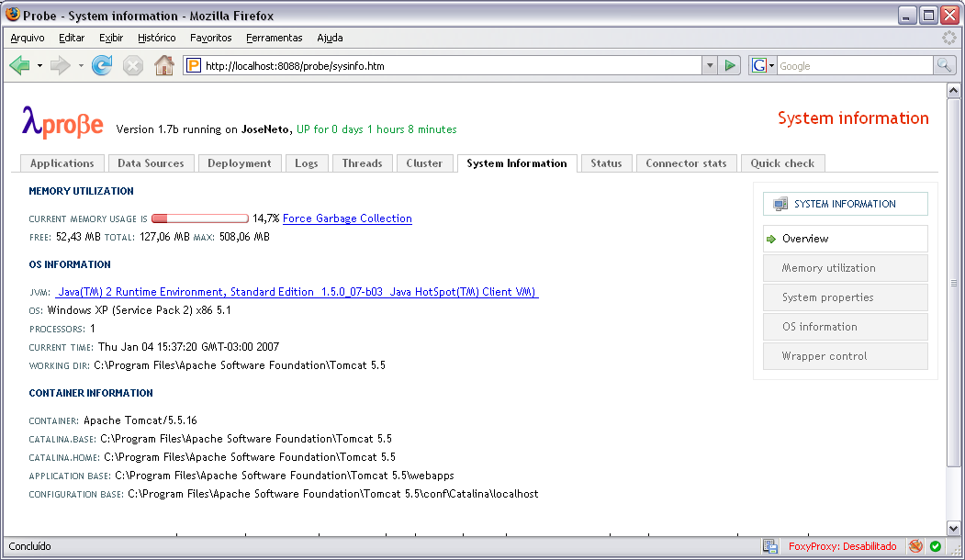Open the Ferramentas menu
The width and height of the screenshot is (965, 560).
(274, 38)
